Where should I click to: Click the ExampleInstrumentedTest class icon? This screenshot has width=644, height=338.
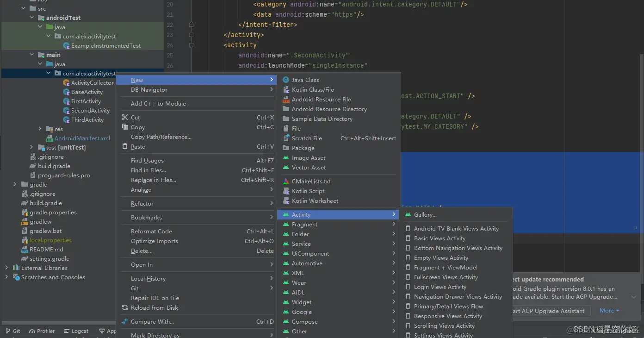(66, 46)
